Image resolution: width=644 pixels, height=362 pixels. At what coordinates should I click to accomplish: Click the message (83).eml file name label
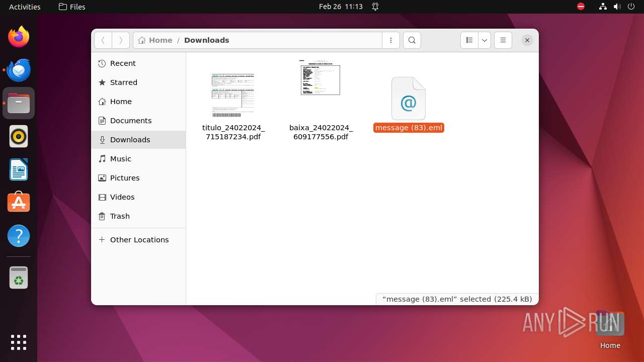coord(409,128)
